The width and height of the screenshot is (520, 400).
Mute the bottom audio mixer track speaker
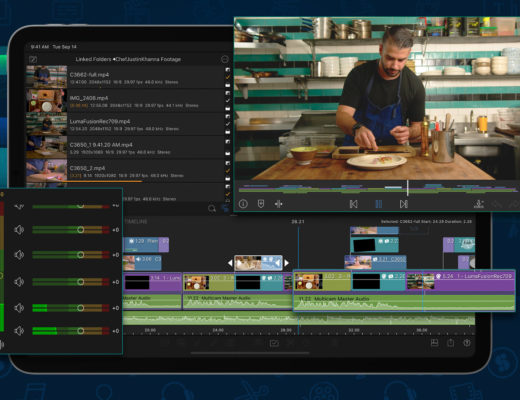19,331
